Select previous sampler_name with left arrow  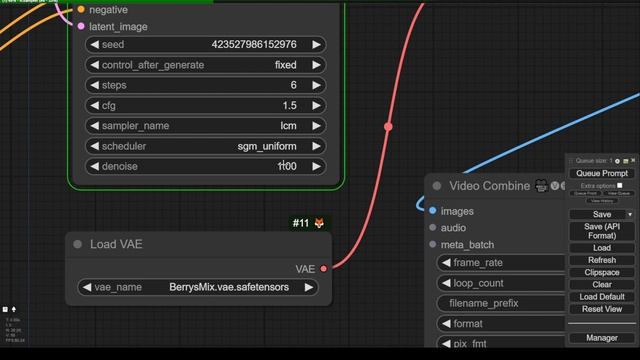[x=95, y=126]
